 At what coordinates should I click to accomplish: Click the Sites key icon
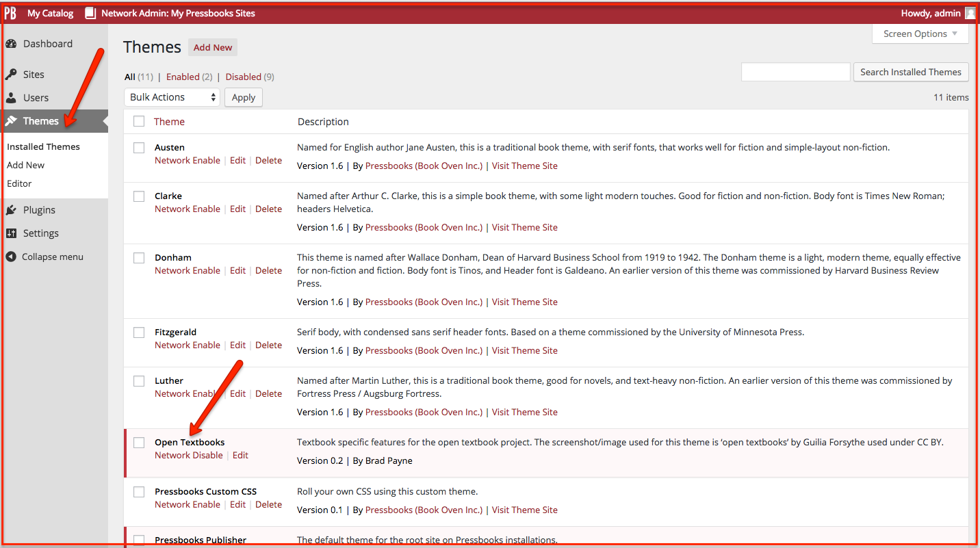tap(11, 75)
